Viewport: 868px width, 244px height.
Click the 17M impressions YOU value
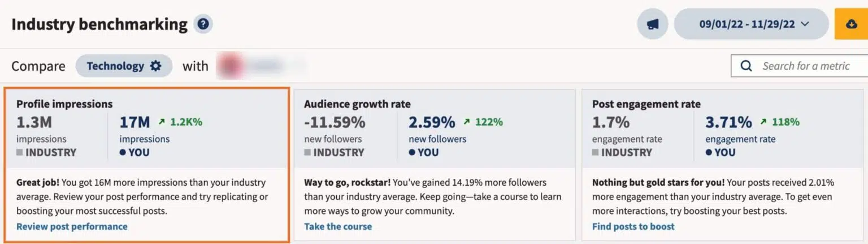coord(134,122)
